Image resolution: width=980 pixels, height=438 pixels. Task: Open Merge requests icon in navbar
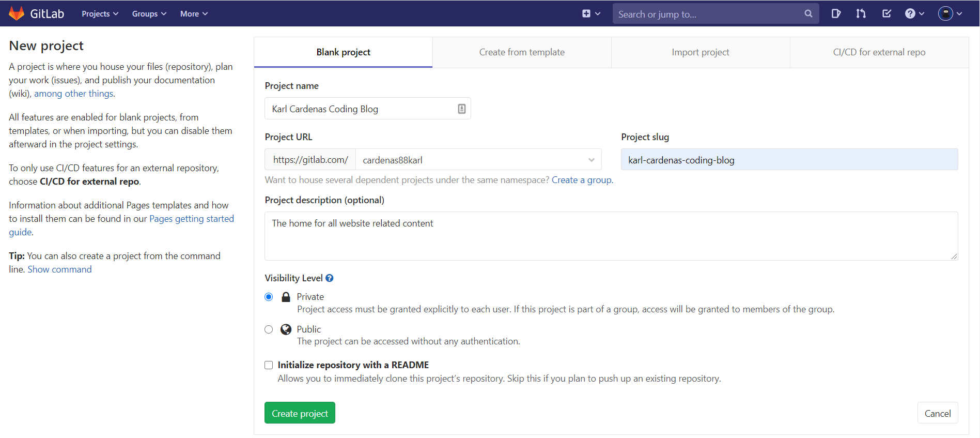click(861, 14)
